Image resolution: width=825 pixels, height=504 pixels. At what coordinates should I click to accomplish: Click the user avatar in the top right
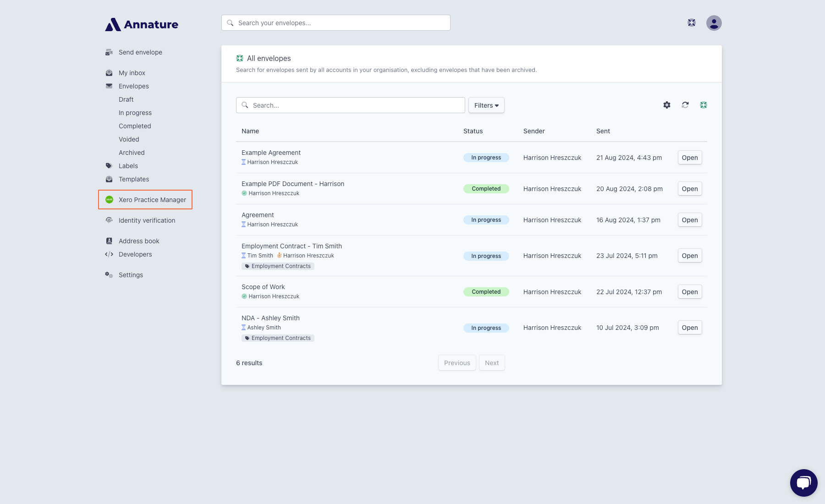click(713, 22)
